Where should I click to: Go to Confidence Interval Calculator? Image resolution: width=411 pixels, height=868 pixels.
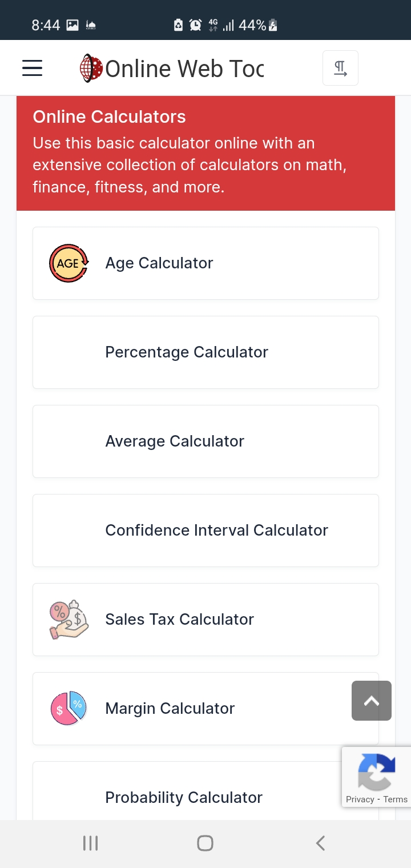coord(216,531)
